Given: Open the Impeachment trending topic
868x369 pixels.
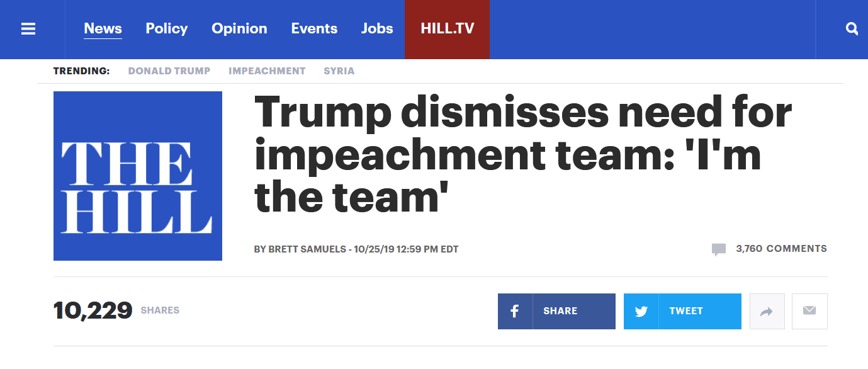Looking at the screenshot, I should (267, 71).
